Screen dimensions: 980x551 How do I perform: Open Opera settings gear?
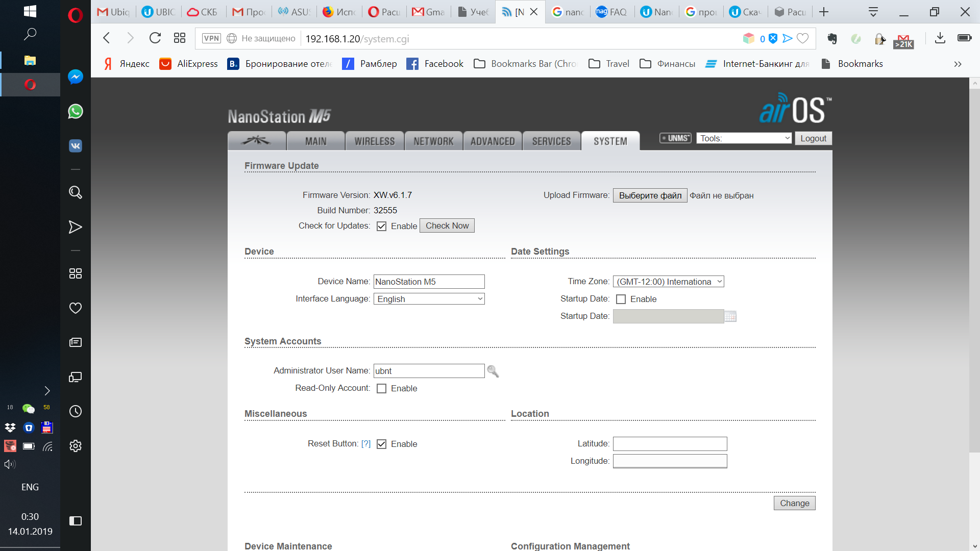coord(76,446)
